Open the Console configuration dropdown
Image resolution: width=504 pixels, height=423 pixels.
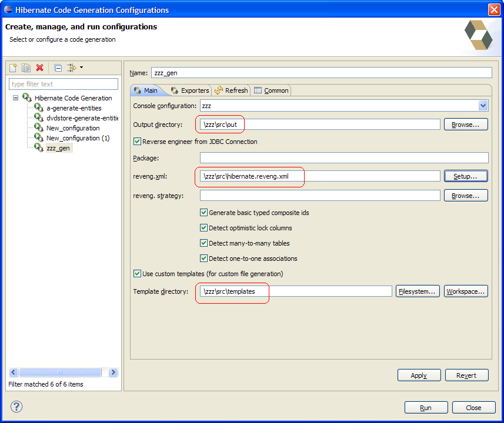[483, 106]
